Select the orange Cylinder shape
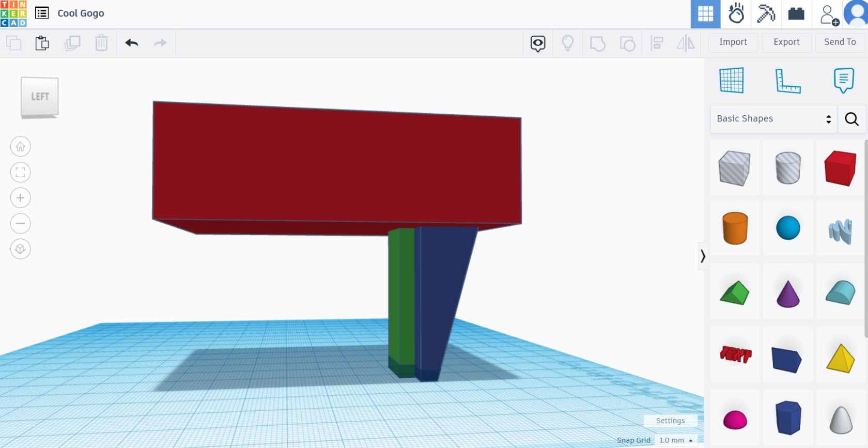The image size is (868, 448). pos(735,228)
